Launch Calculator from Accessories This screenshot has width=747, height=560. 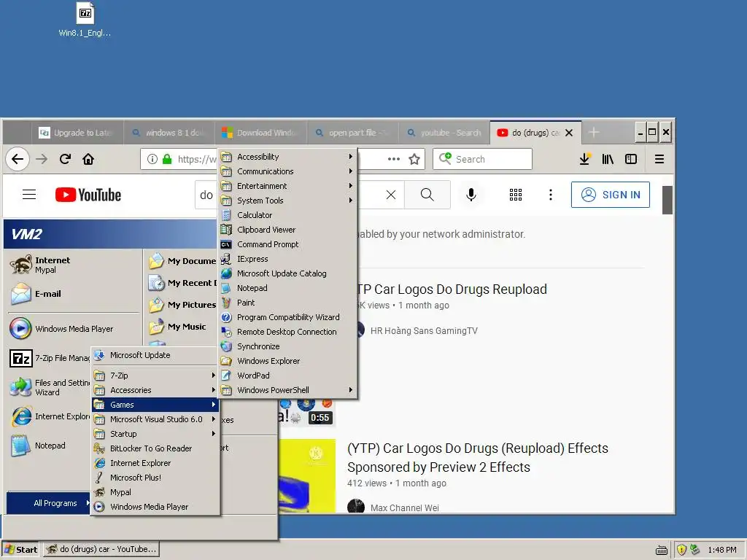(287, 215)
